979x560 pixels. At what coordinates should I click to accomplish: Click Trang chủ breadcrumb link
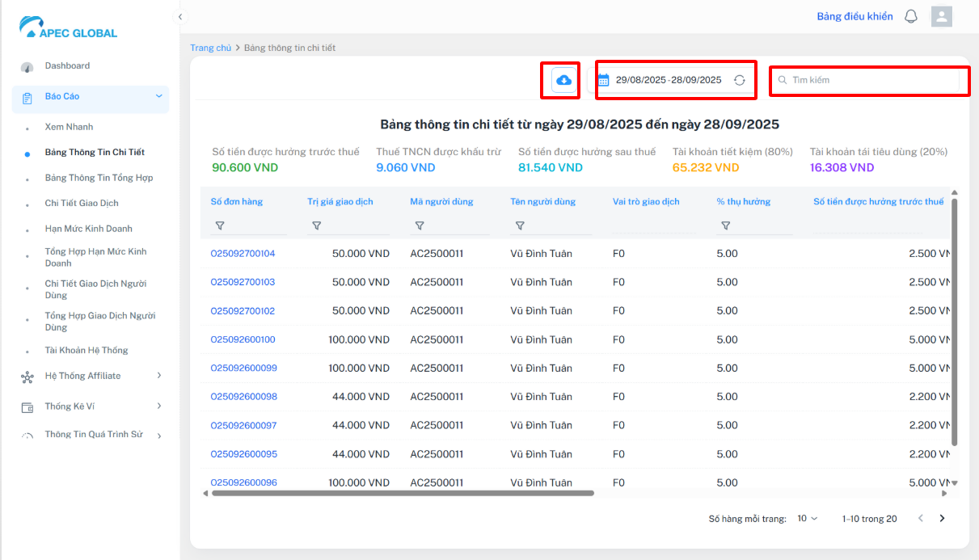(210, 48)
